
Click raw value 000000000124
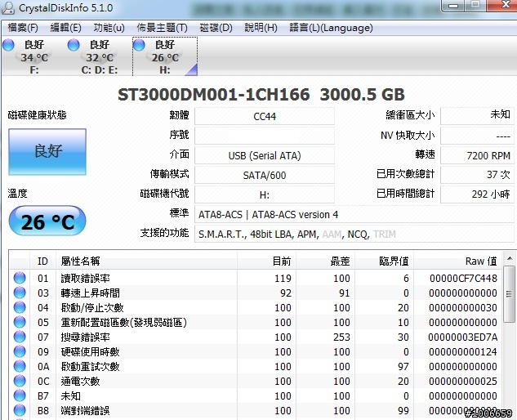[463, 351]
